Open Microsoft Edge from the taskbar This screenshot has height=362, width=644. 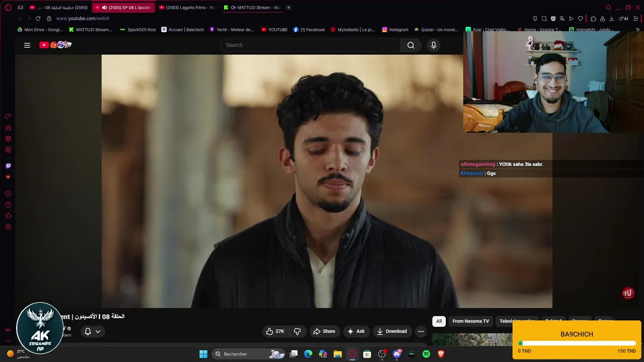coord(308,354)
